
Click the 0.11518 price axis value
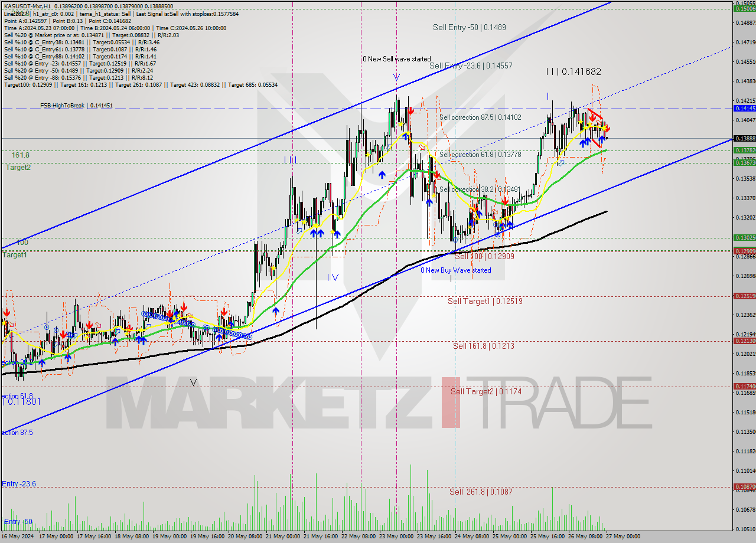(x=745, y=412)
